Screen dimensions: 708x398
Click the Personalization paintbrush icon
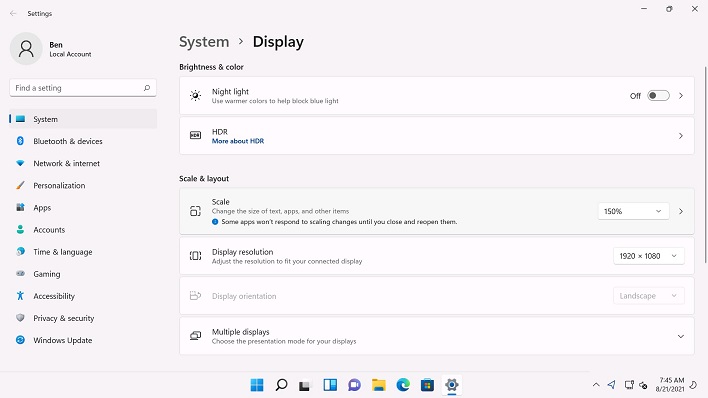20,185
